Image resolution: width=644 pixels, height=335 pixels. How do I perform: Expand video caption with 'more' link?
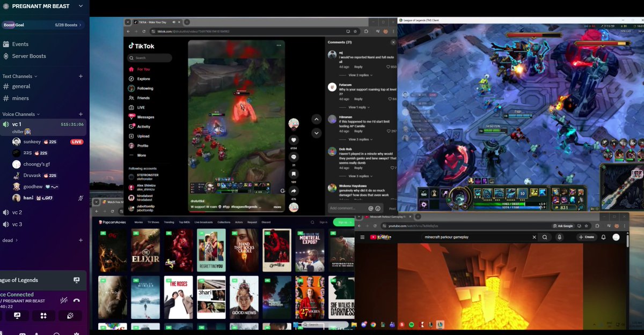click(x=277, y=206)
